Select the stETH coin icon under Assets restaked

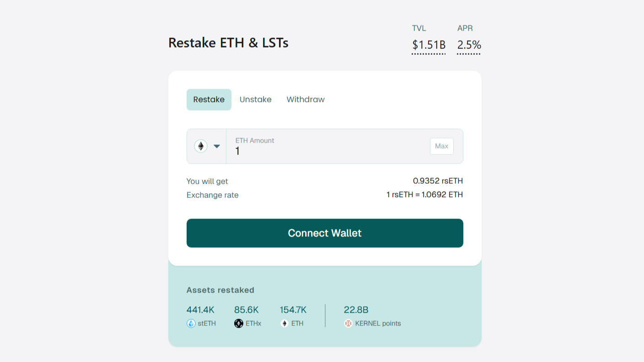tap(191, 323)
